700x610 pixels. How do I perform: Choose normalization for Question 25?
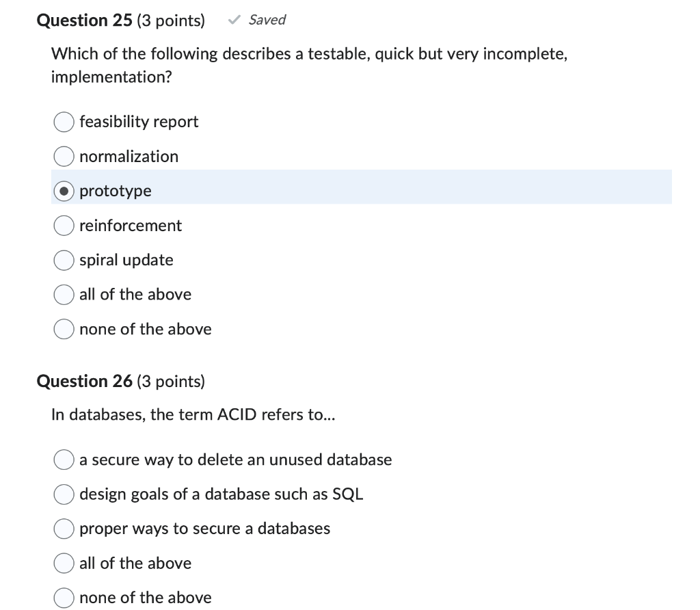coord(64,157)
